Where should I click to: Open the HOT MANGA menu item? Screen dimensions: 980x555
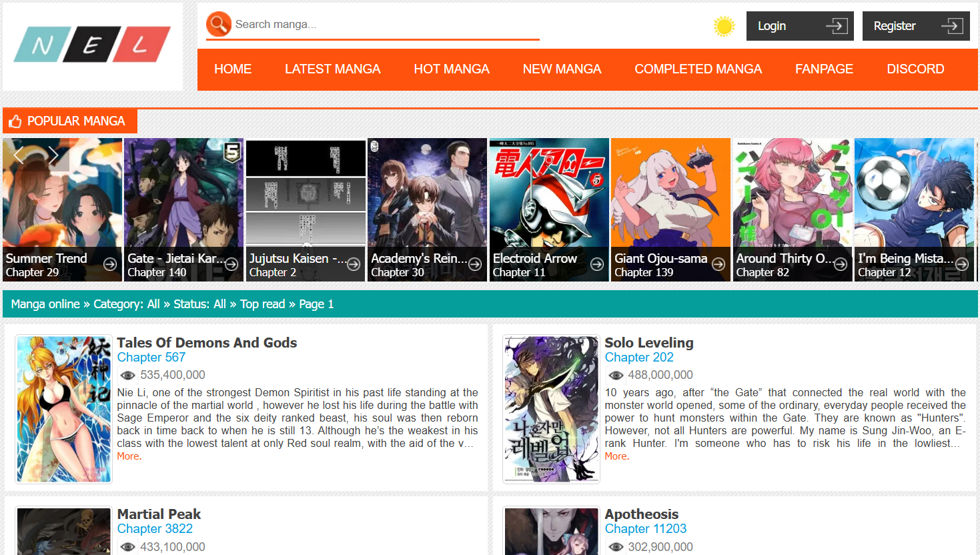point(452,69)
